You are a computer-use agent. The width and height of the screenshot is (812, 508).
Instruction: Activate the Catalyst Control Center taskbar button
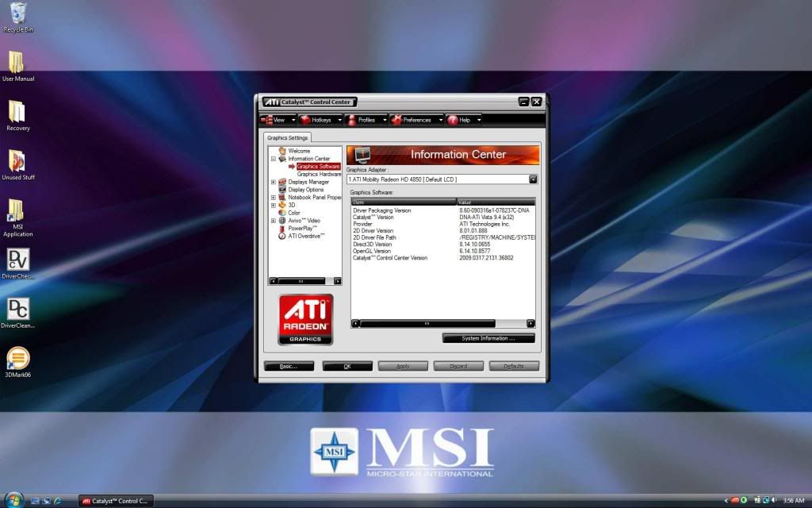[x=116, y=501]
